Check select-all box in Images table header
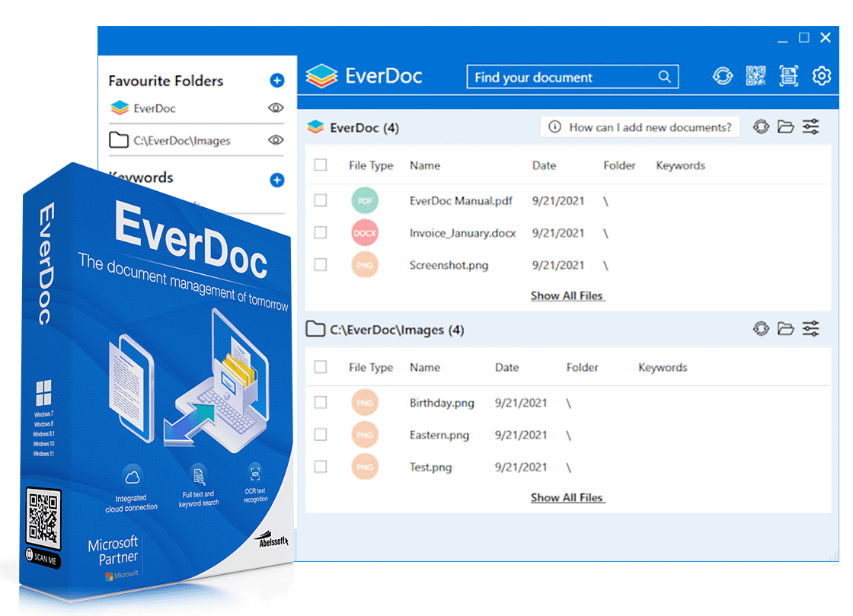The image size is (853, 616). click(321, 367)
